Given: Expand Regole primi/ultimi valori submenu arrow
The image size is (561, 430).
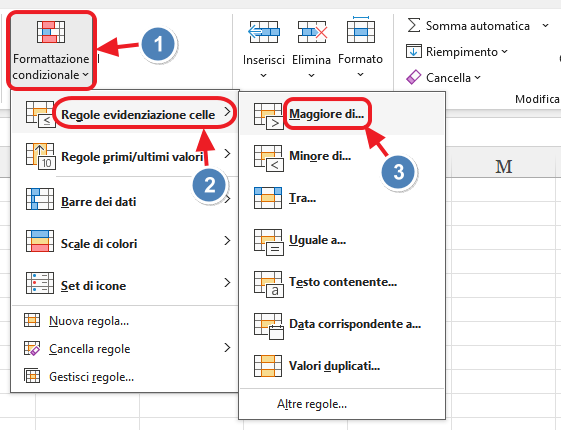Looking at the screenshot, I should [x=227, y=154].
